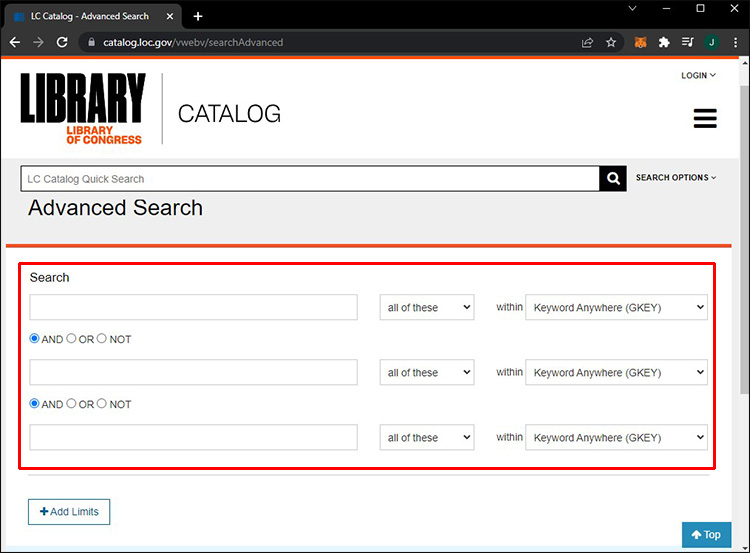Image resolution: width=750 pixels, height=553 pixels.
Task: Click the quick search magnifying glass button
Action: (x=613, y=178)
